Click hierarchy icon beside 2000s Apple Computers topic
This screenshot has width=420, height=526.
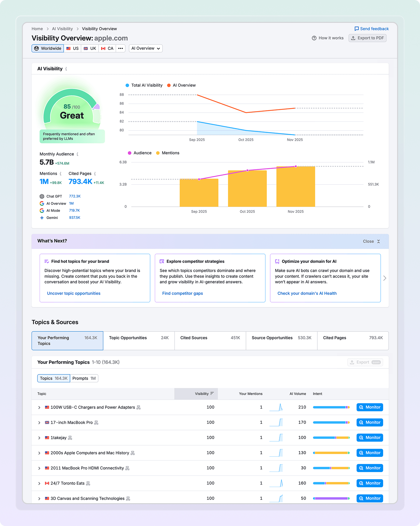click(133, 453)
